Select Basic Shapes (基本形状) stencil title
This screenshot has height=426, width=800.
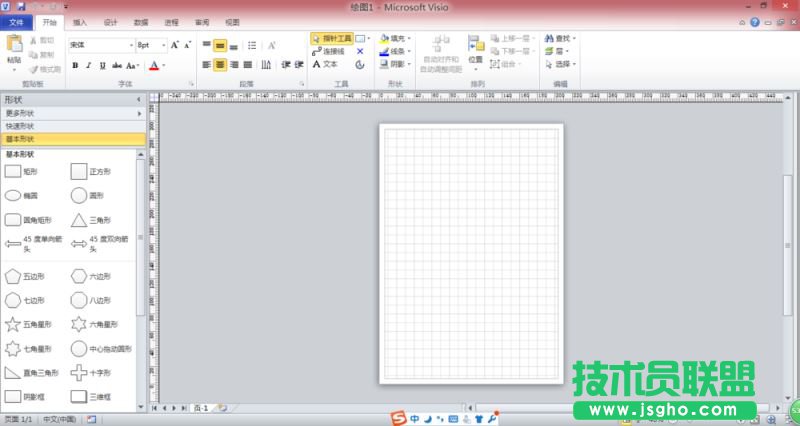73,139
